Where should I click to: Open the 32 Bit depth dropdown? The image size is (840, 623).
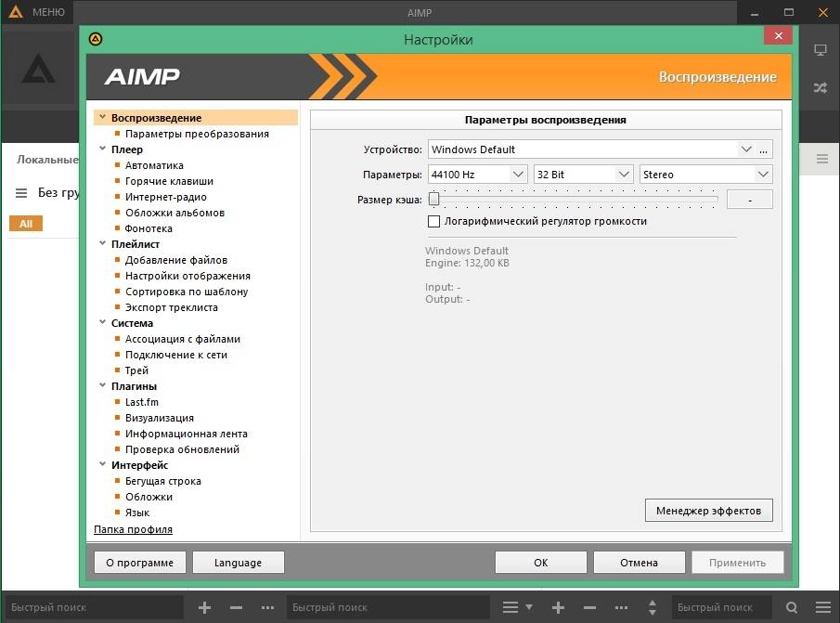(584, 175)
